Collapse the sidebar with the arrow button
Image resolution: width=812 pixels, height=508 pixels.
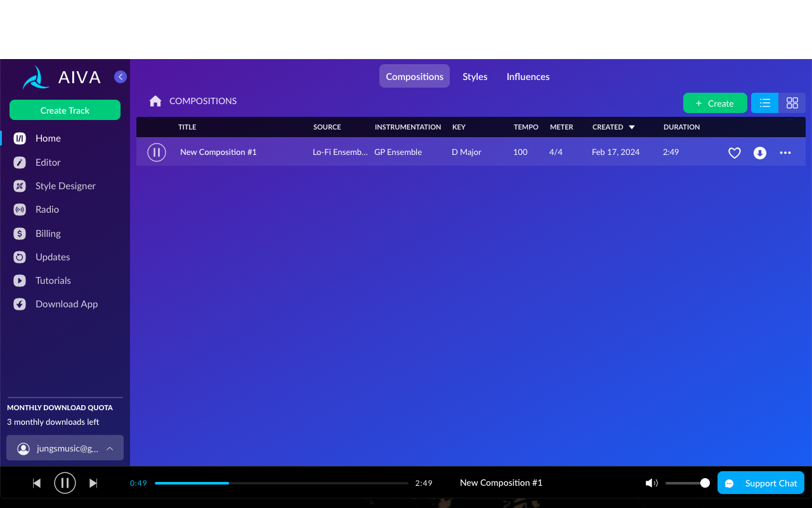[x=121, y=77]
